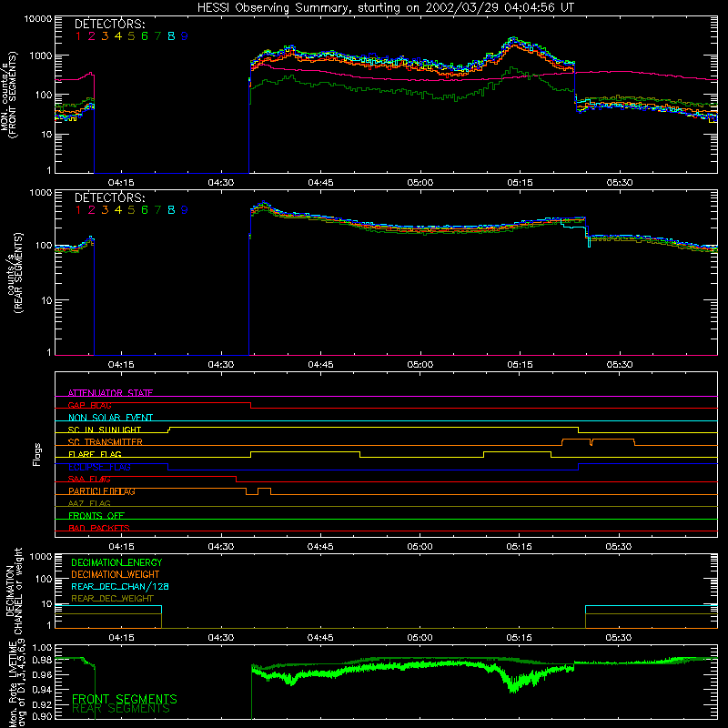Screen dimensions: 728x728
Task: Click the ATTENUATOR_STATE flag label
Action: 110,393
